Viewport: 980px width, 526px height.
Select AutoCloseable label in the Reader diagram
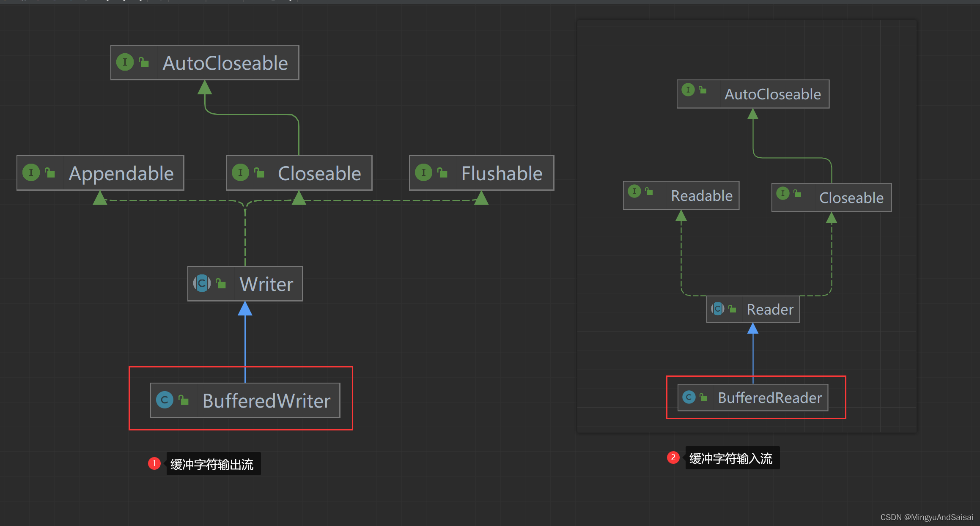tap(773, 94)
